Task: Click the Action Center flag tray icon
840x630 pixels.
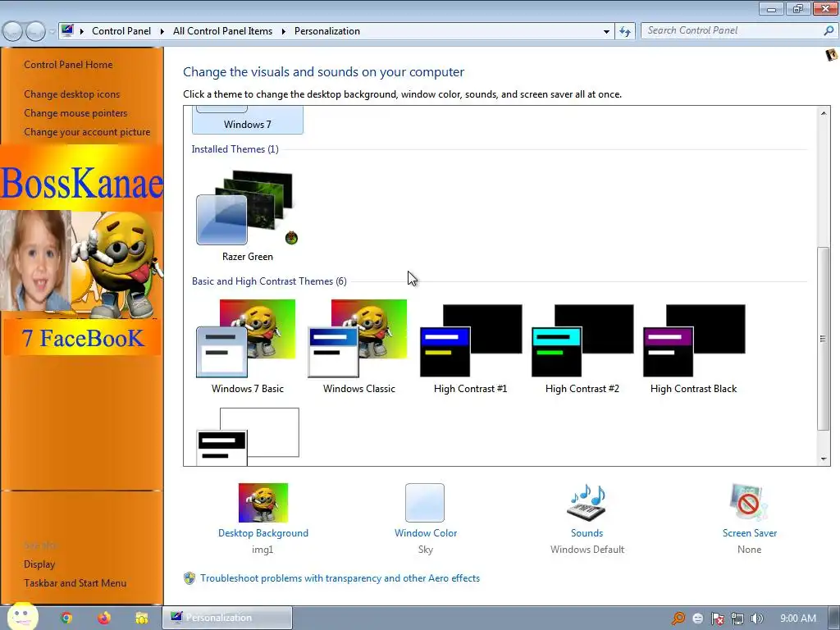Action: click(717, 619)
